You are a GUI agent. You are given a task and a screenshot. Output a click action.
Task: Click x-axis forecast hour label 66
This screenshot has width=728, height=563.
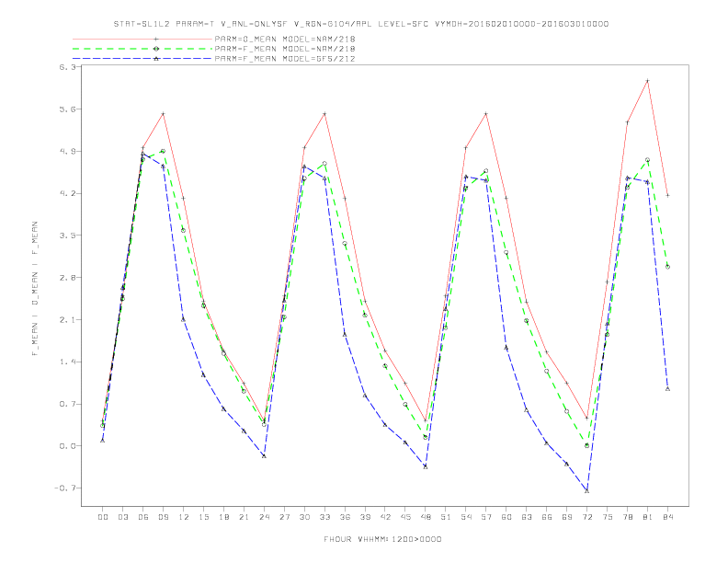coord(547,517)
